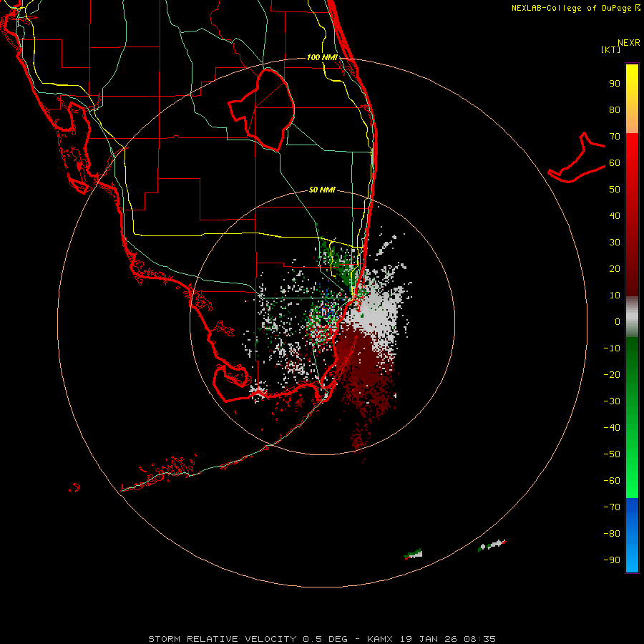This screenshot has height=644, width=644.
Task: Select the 0 value on velocity scale
Action: (618, 322)
